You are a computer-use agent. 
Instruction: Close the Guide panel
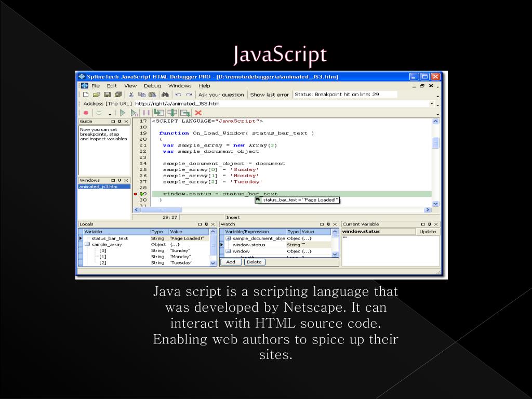click(126, 122)
